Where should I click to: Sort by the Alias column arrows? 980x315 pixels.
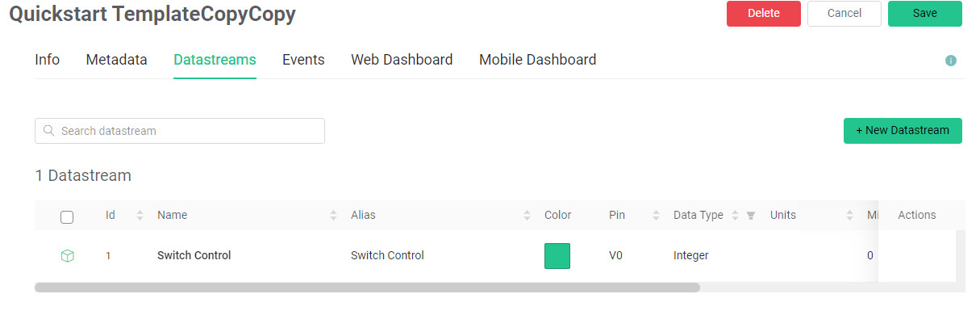pyautogui.click(x=527, y=215)
